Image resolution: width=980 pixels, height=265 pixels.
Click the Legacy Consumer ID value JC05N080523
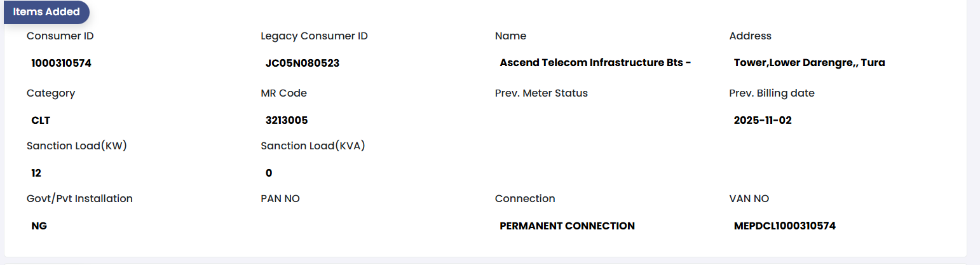303,63
